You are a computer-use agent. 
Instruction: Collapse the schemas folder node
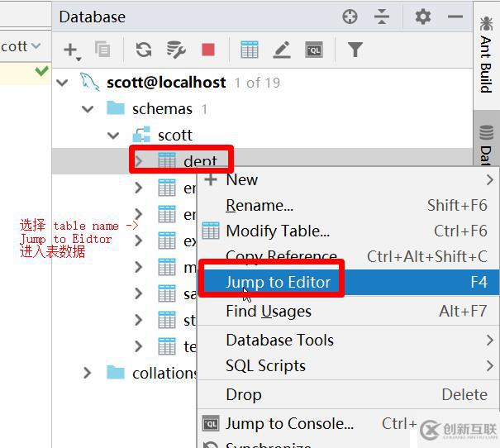(88, 109)
